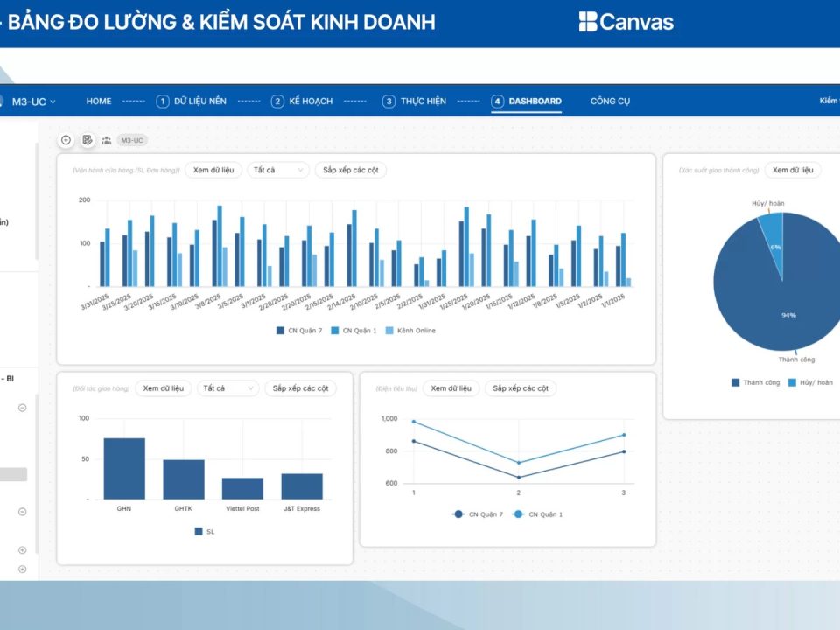The width and height of the screenshot is (840, 630).
Task: Open the M3-UC workspace dropdown in the nav bar
Action: point(33,101)
